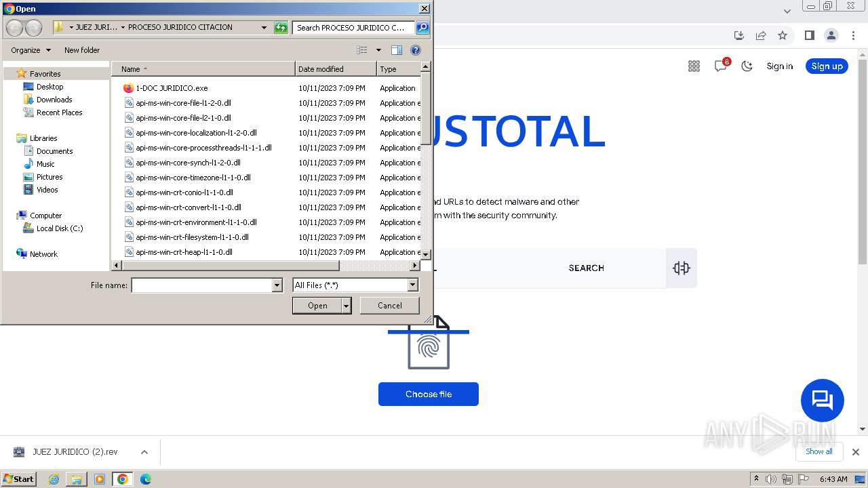
Task: Click SEARCH tab on VirusTotal
Action: [586, 268]
